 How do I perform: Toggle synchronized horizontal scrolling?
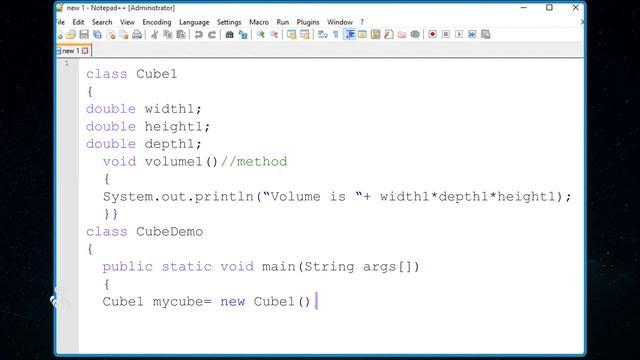304,35
